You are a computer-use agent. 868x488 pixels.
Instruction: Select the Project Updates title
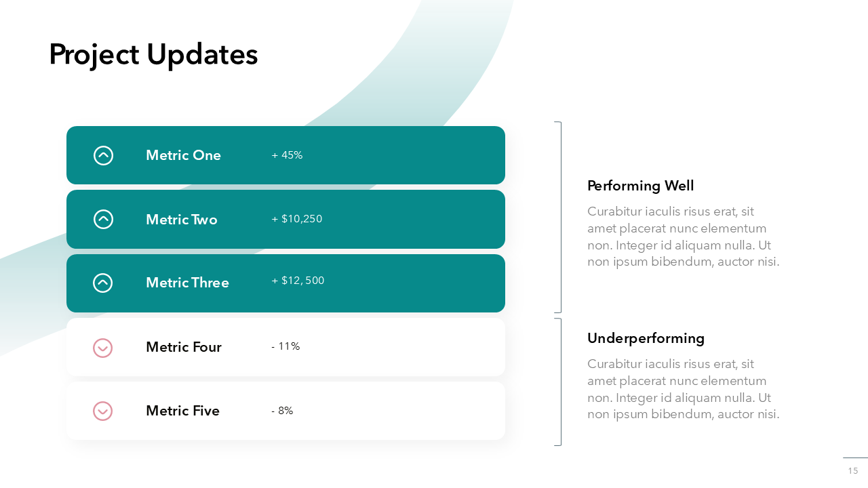click(x=153, y=54)
